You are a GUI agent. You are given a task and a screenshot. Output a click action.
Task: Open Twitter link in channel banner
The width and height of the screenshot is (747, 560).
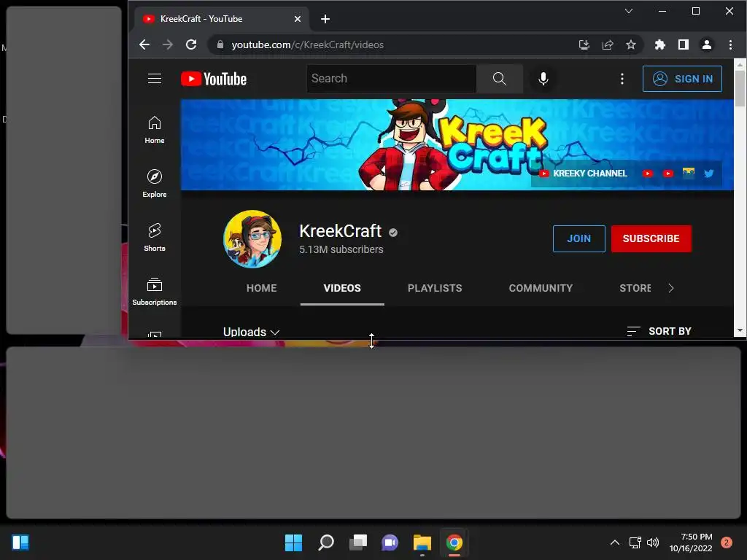(x=709, y=174)
